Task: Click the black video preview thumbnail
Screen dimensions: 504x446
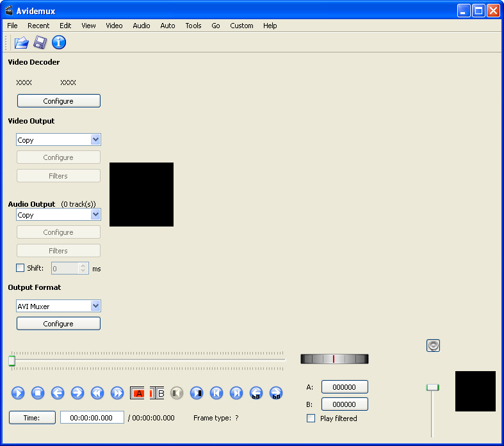Action: (x=142, y=195)
